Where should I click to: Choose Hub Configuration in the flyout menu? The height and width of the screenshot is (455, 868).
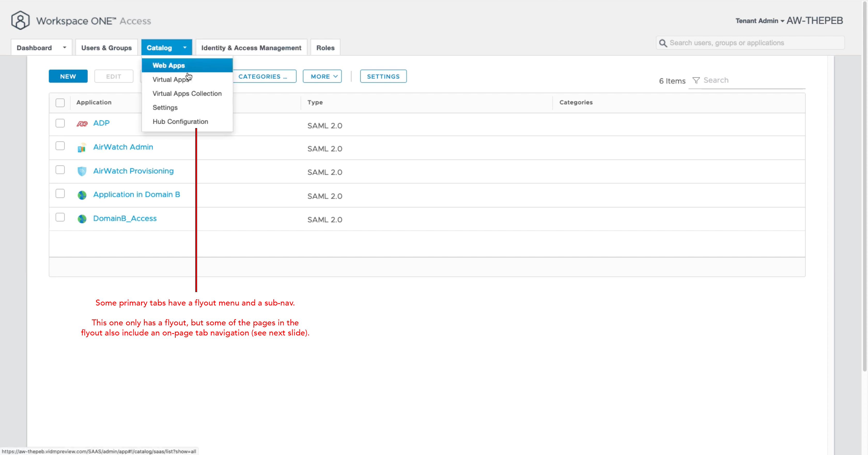click(x=180, y=122)
